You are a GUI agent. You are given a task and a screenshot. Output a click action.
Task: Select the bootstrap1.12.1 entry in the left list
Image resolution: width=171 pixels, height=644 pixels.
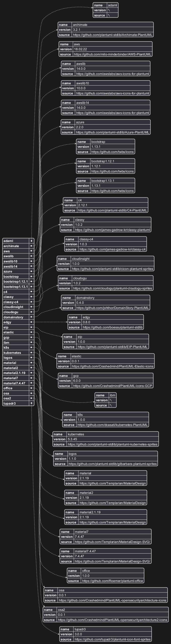[x=16, y=281]
